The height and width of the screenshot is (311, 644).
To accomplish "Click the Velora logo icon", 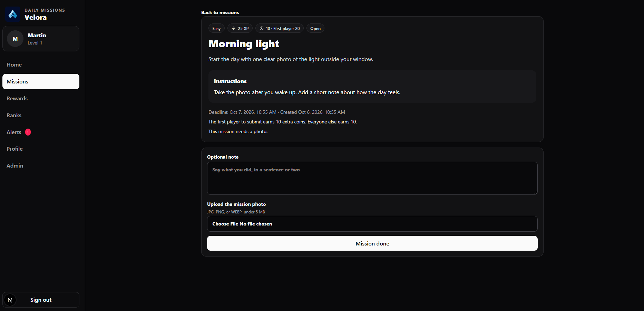I will (13, 14).
